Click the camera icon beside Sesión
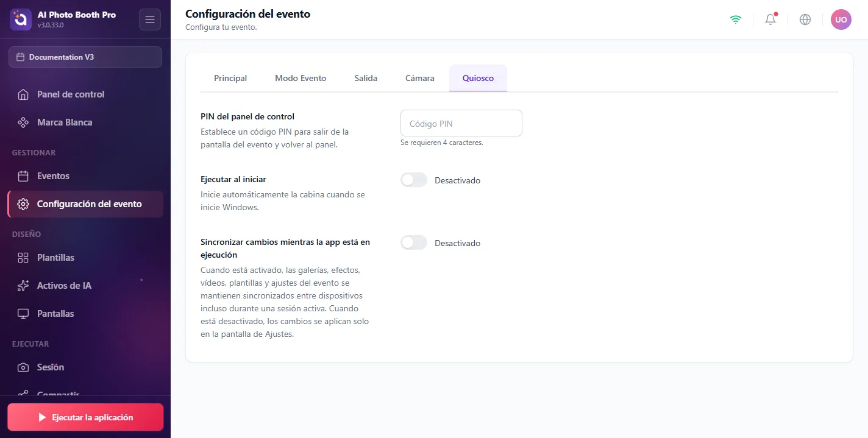Viewport: 868px width, 438px height. (x=23, y=367)
